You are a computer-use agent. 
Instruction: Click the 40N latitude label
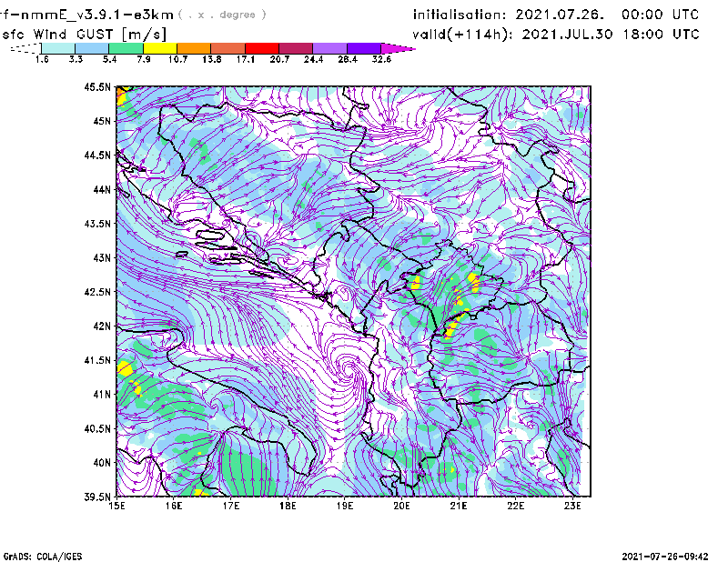102,463
